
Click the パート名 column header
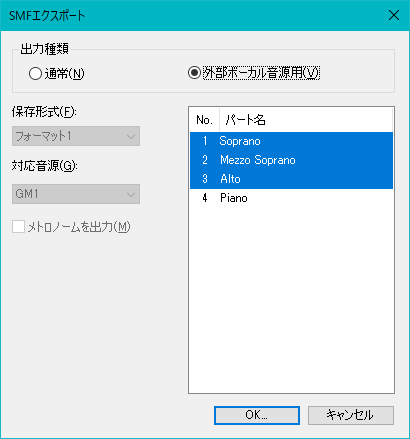(306, 120)
